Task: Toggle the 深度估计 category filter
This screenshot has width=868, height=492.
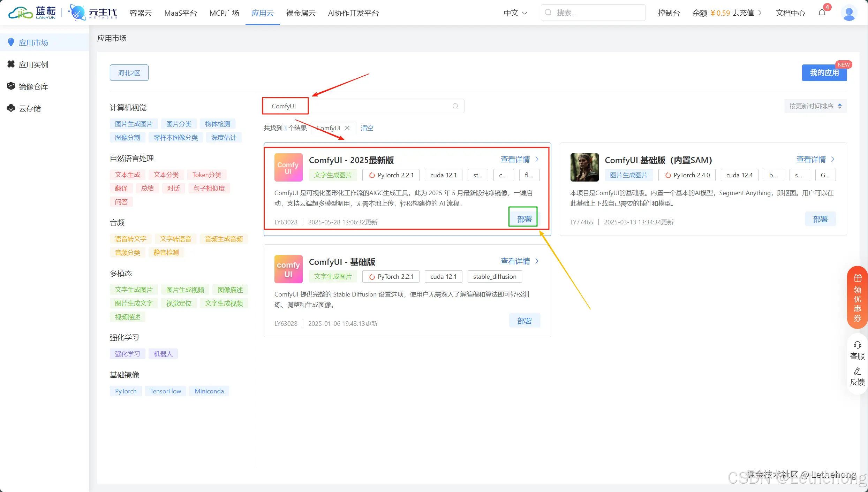Action: point(224,137)
